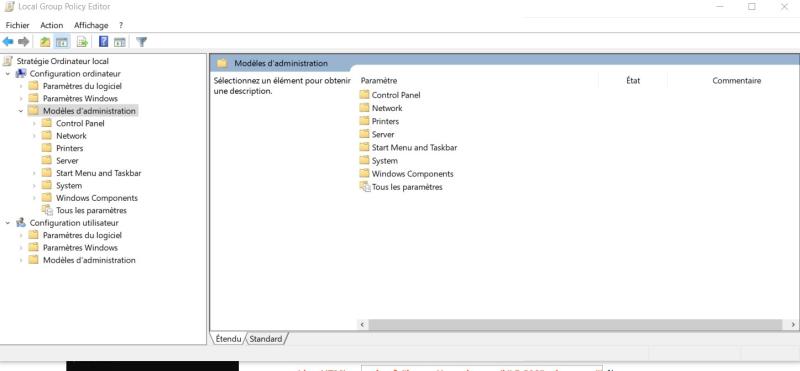Click the Back arrow toolbar icon
This screenshot has height=371, width=800.
pyautogui.click(x=8, y=42)
